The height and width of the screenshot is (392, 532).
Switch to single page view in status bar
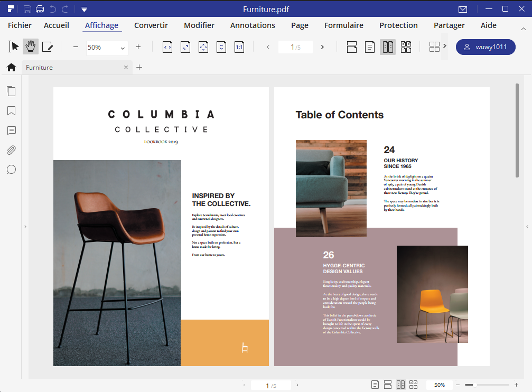click(375, 385)
